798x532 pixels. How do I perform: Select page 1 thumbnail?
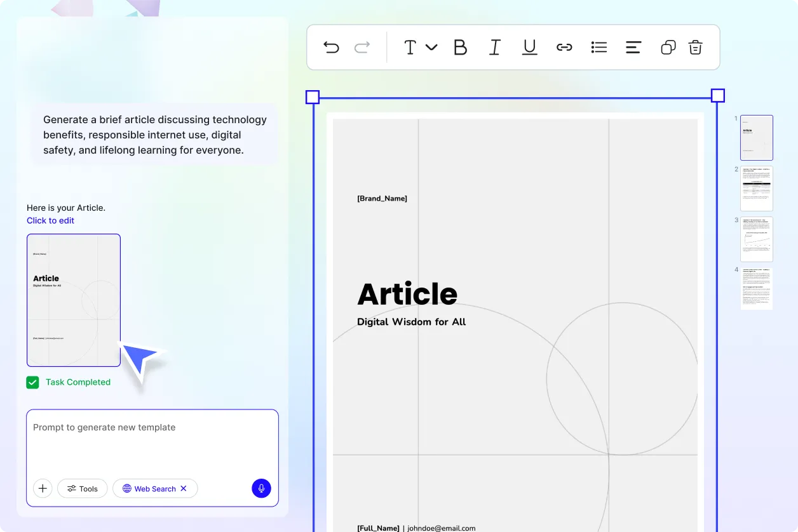tap(757, 138)
